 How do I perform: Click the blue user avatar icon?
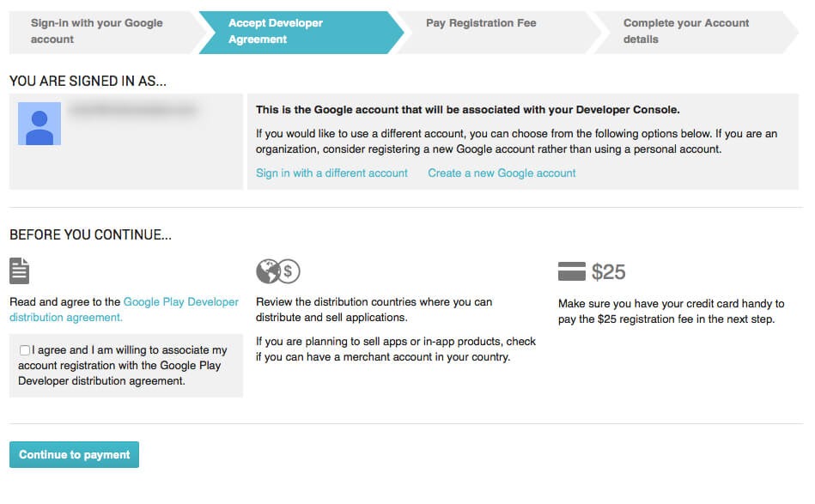(40, 124)
